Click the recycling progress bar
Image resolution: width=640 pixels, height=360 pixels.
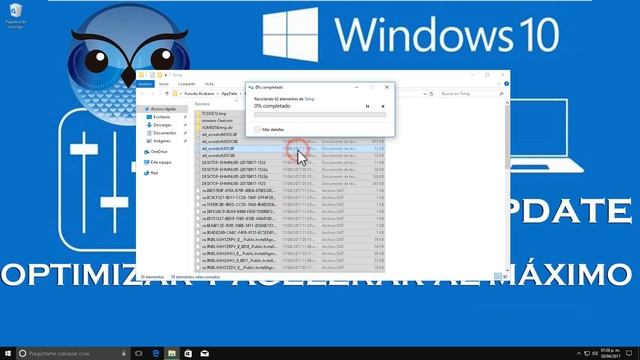click(x=320, y=115)
